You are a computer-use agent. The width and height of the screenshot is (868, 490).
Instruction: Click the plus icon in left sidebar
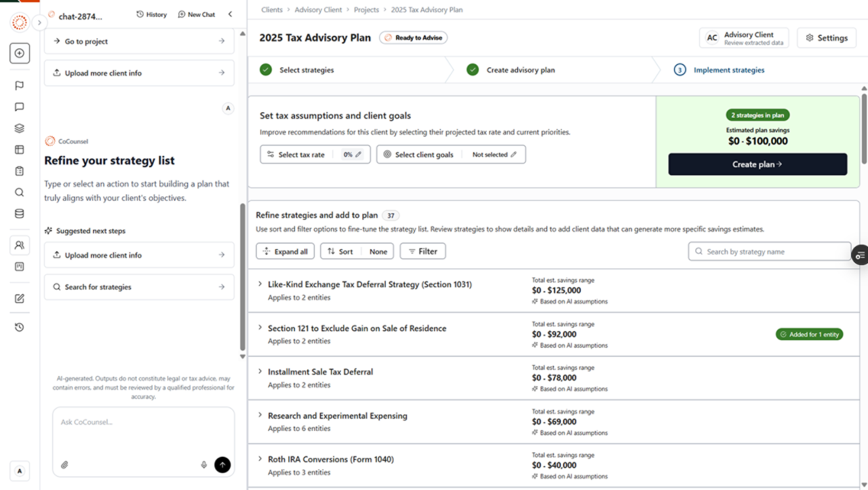(20, 54)
